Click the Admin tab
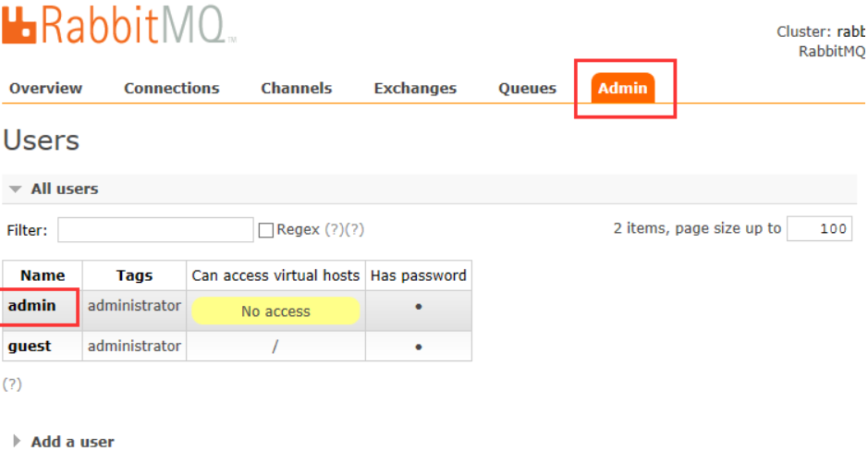Image resolution: width=868 pixels, height=451 pixels. 623,89
